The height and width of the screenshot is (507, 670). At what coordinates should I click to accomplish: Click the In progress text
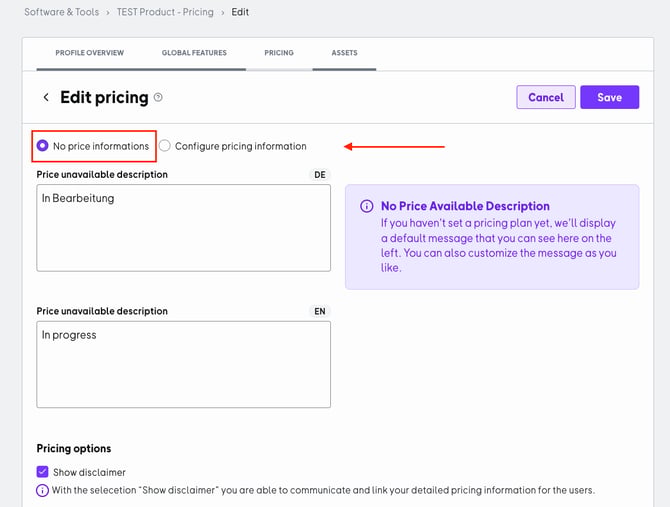[69, 335]
